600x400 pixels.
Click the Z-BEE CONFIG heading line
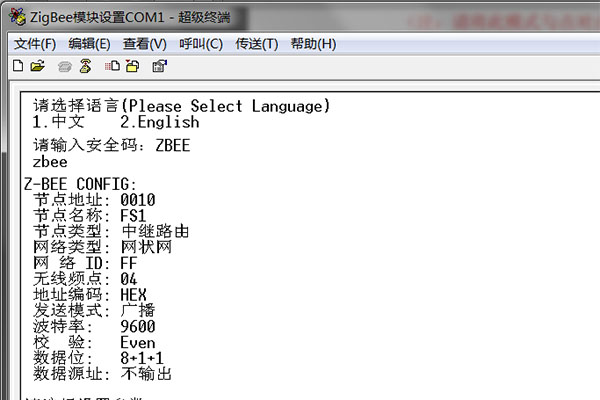click(78, 184)
